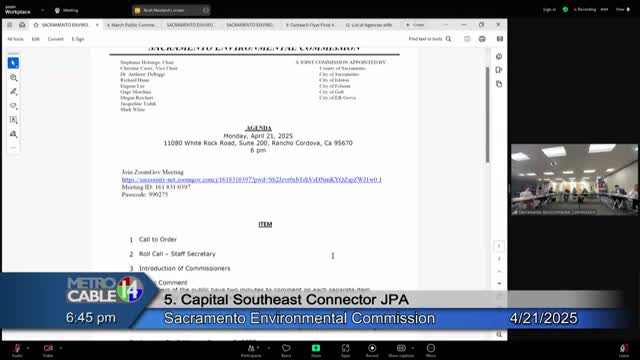
Task: Switch to March Public Comme tab
Action: click(131, 25)
